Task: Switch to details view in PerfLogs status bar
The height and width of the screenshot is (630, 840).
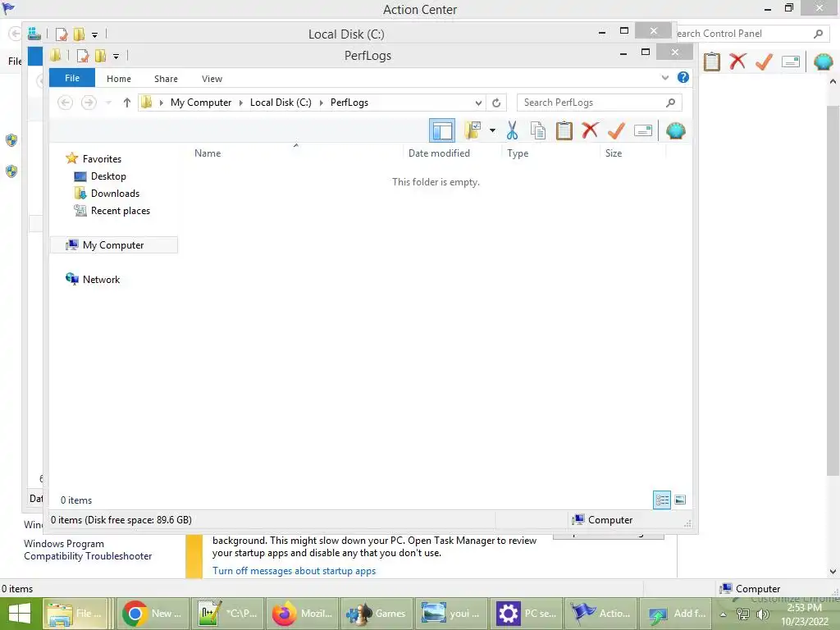Action: (x=662, y=500)
